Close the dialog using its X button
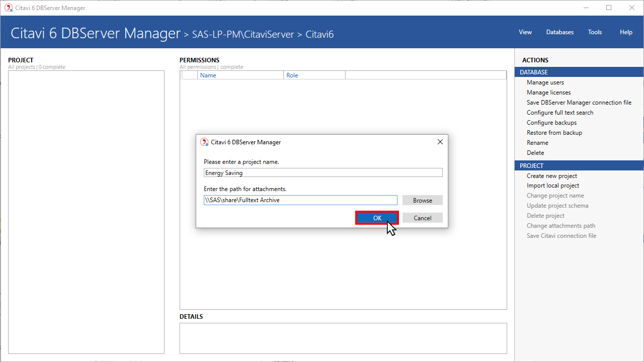 click(x=440, y=142)
